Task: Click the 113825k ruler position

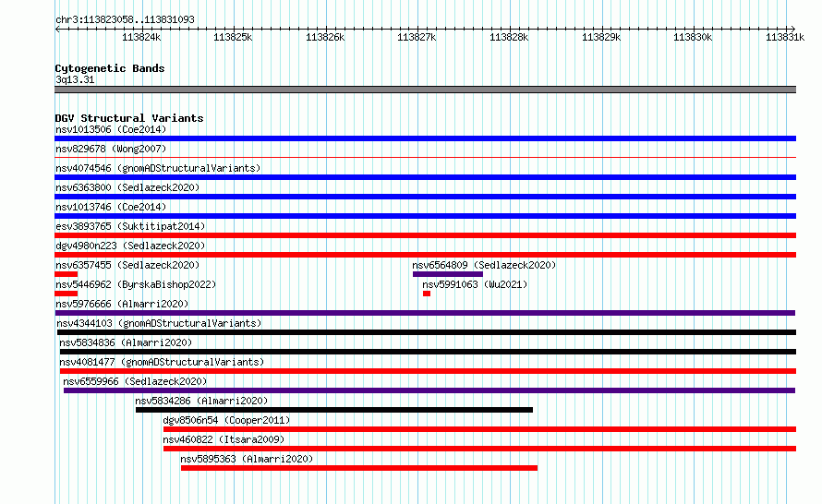Action: pyautogui.click(x=233, y=37)
